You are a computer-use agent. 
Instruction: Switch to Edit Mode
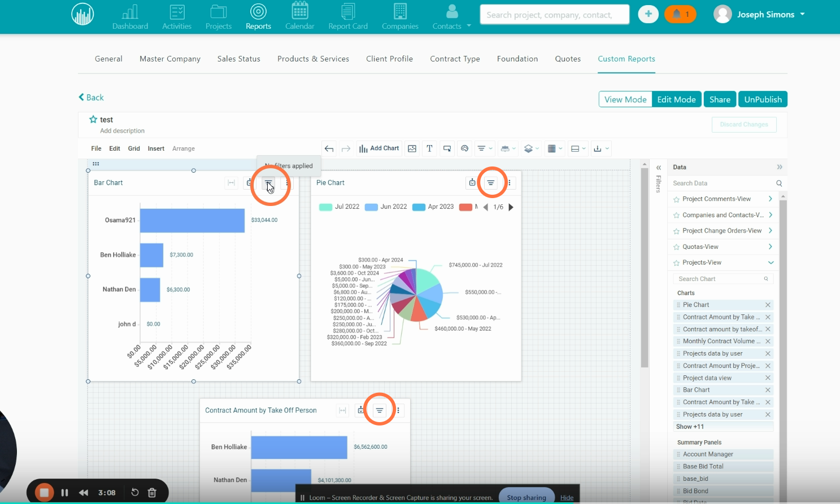point(676,99)
